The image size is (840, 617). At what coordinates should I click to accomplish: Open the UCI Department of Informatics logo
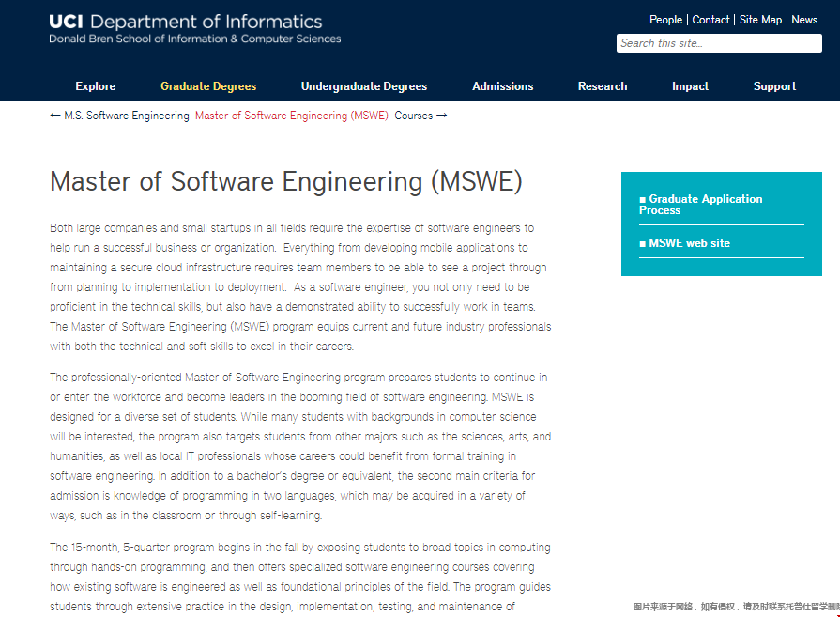tap(185, 22)
